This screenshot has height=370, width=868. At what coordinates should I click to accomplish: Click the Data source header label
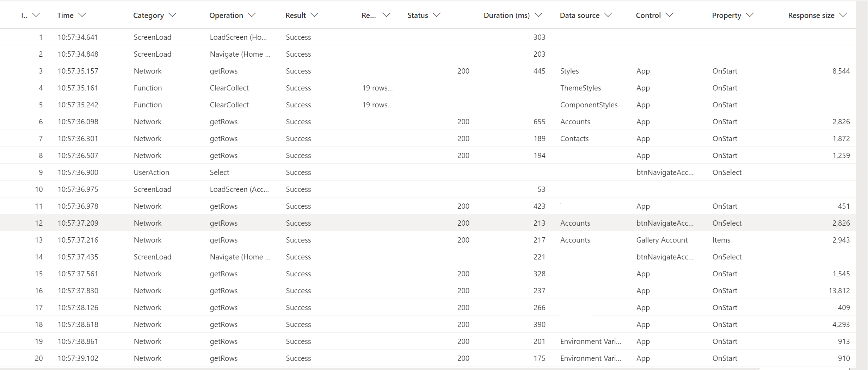click(579, 15)
